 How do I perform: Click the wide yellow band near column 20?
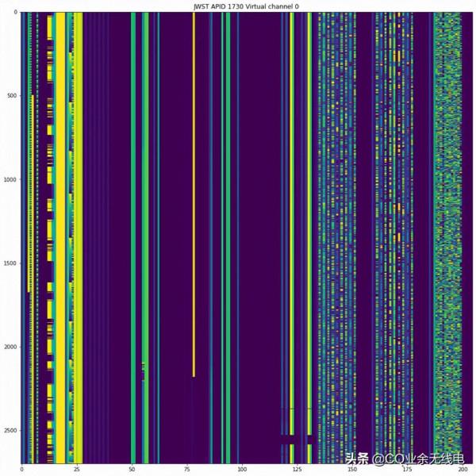(x=63, y=238)
